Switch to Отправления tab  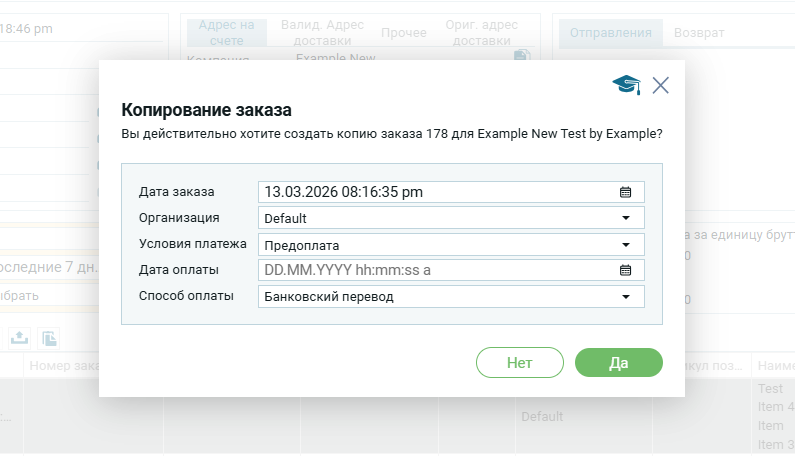pos(610,33)
